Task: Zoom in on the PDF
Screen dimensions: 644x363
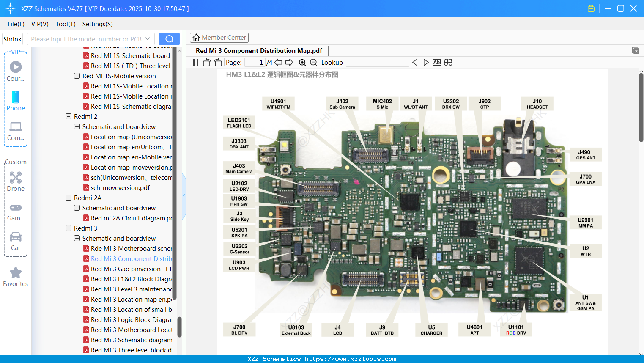Action: (x=302, y=63)
